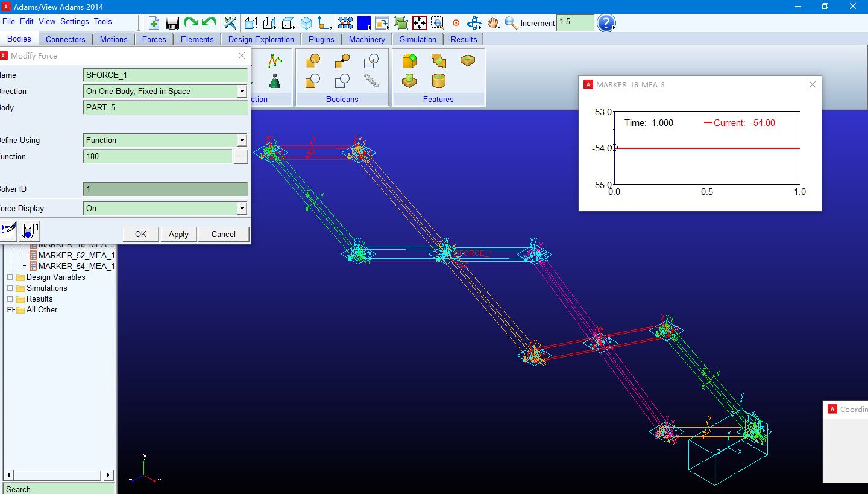Image resolution: width=868 pixels, height=494 pixels.
Task: Select the hollow shell feature icon
Action: tap(438, 80)
